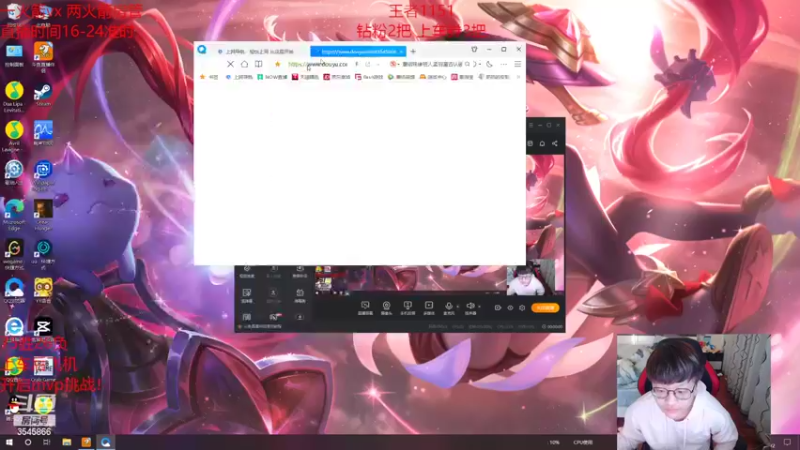
Task: Stop page loading with the X button
Action: coord(230,64)
